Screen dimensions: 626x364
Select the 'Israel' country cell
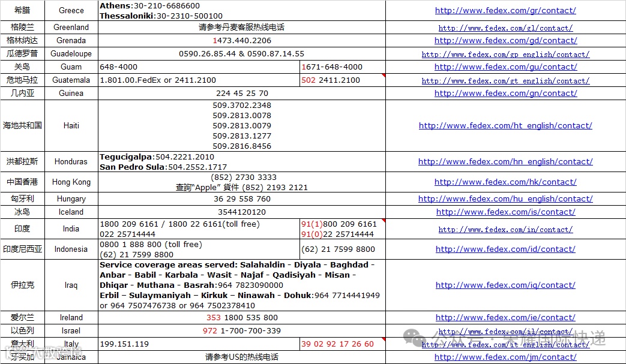pyautogui.click(x=71, y=330)
